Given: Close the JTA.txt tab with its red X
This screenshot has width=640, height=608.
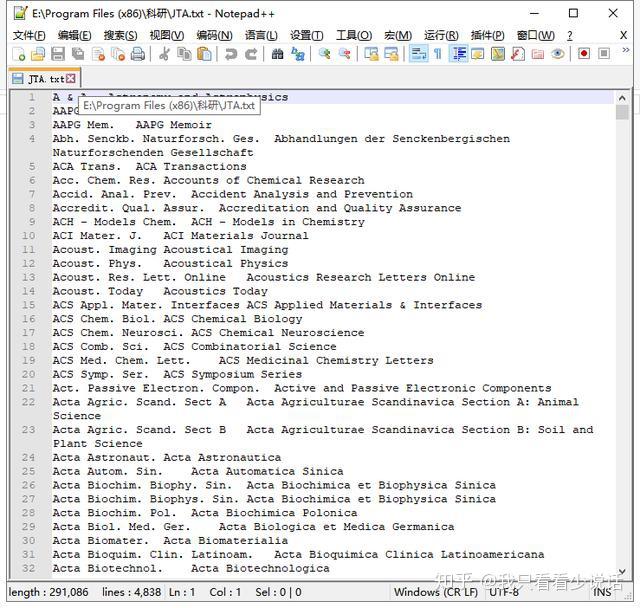Looking at the screenshot, I should tap(71, 78).
